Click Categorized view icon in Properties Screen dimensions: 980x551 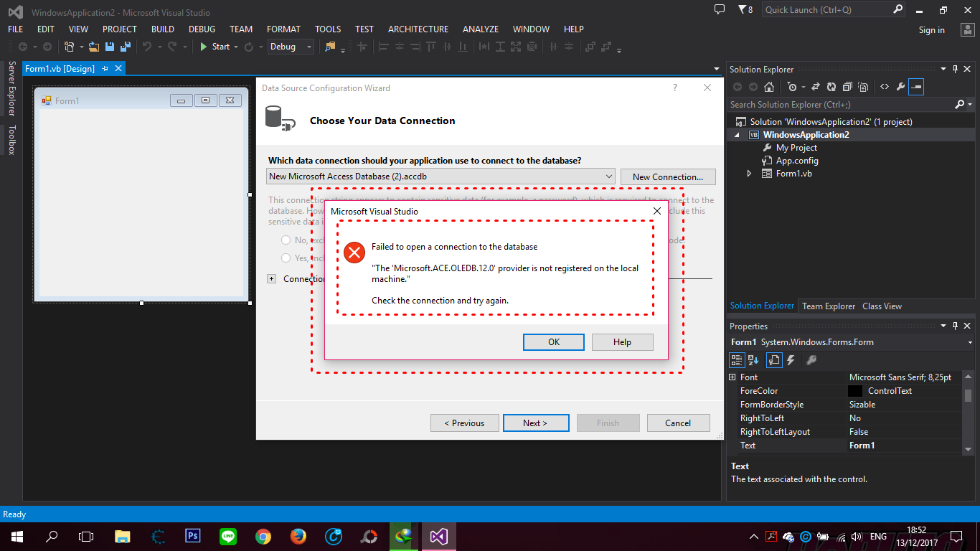[x=737, y=360]
